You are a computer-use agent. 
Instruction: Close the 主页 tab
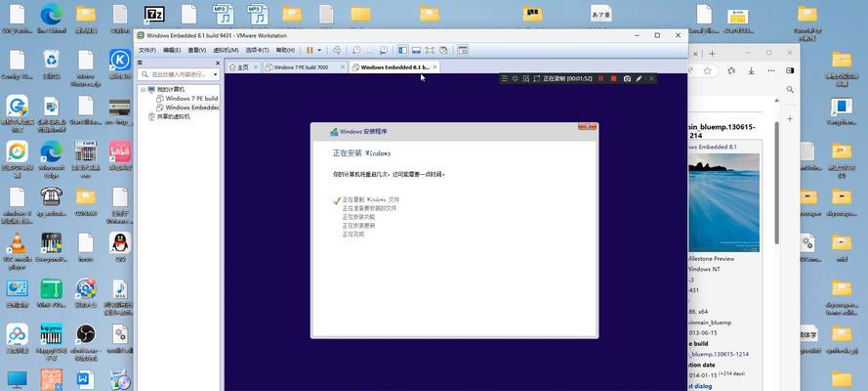255,67
